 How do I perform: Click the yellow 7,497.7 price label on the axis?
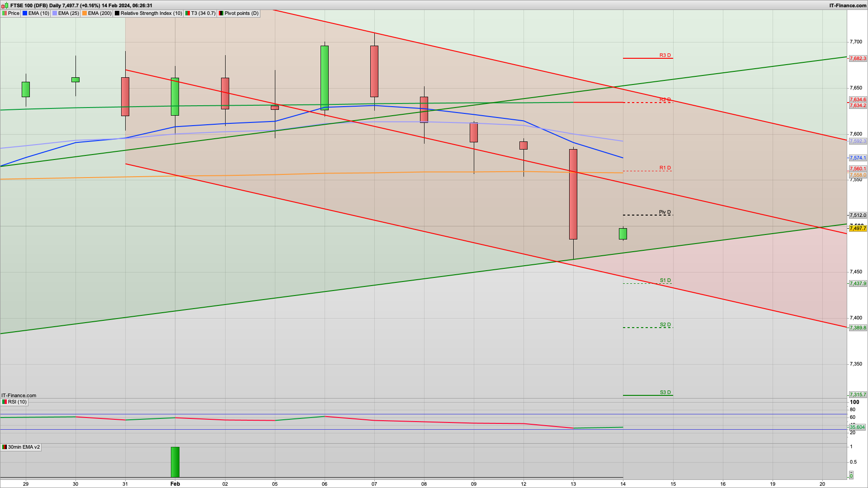858,229
